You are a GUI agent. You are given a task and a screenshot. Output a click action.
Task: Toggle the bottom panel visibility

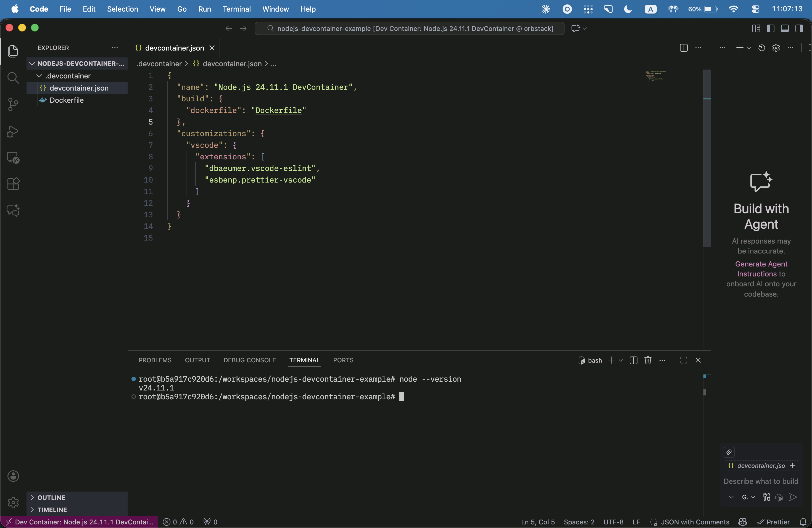785,28
